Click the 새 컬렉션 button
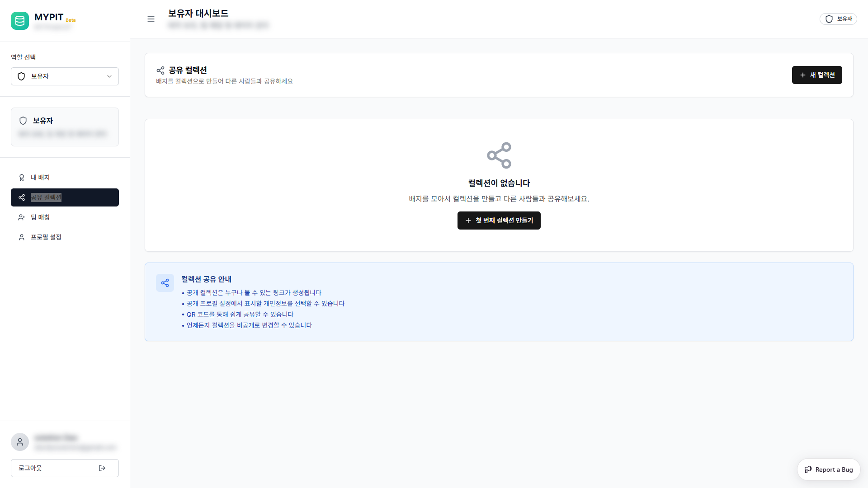This screenshot has width=868, height=488. click(x=816, y=75)
